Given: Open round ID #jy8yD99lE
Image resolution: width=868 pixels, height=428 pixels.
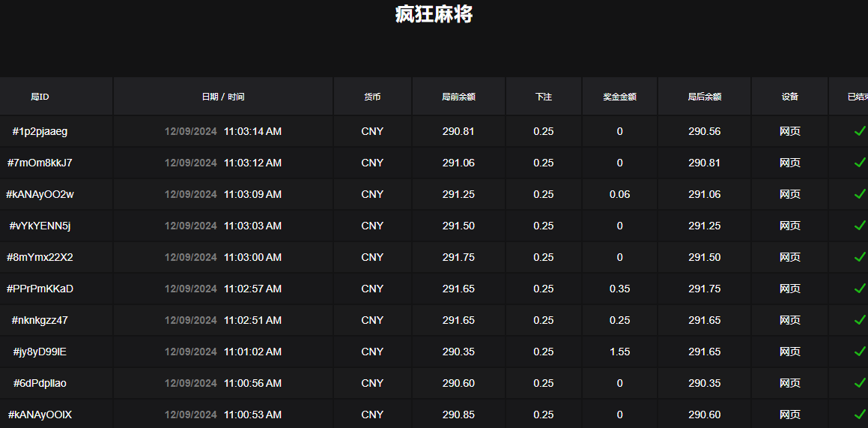Looking at the screenshot, I should click(x=40, y=352).
